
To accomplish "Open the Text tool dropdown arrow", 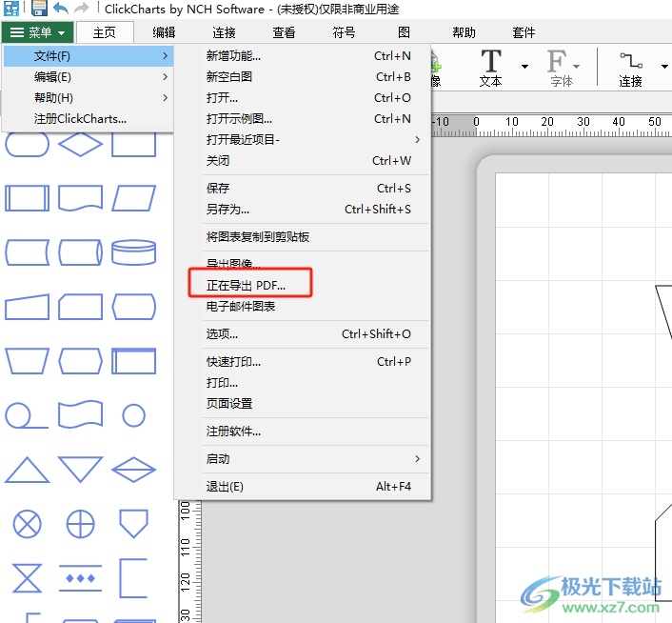I will (x=525, y=67).
